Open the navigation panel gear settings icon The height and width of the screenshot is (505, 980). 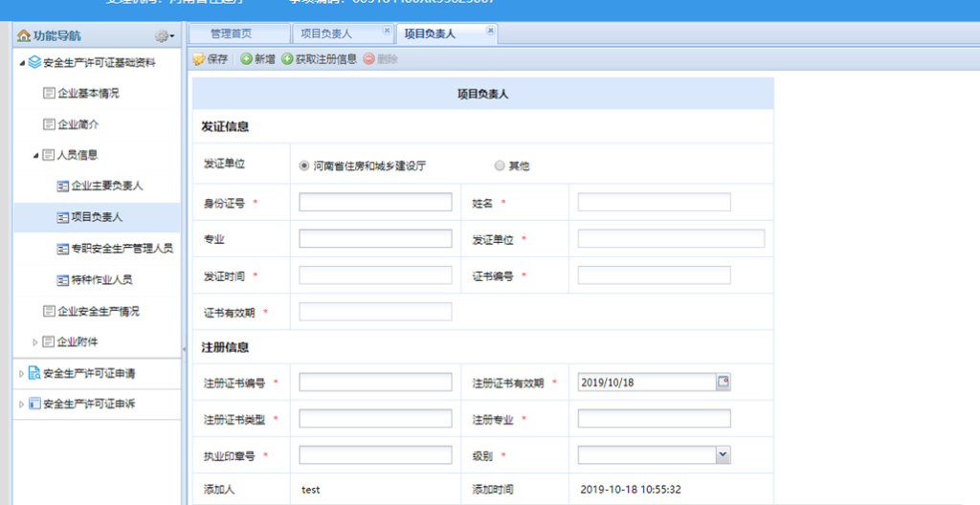pos(163,36)
